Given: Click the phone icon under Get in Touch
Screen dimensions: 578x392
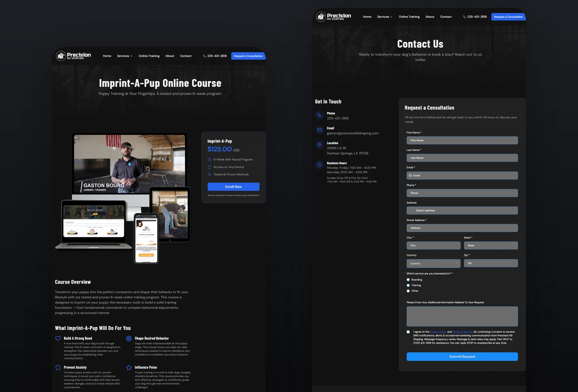Looking at the screenshot, I should pos(319,115).
